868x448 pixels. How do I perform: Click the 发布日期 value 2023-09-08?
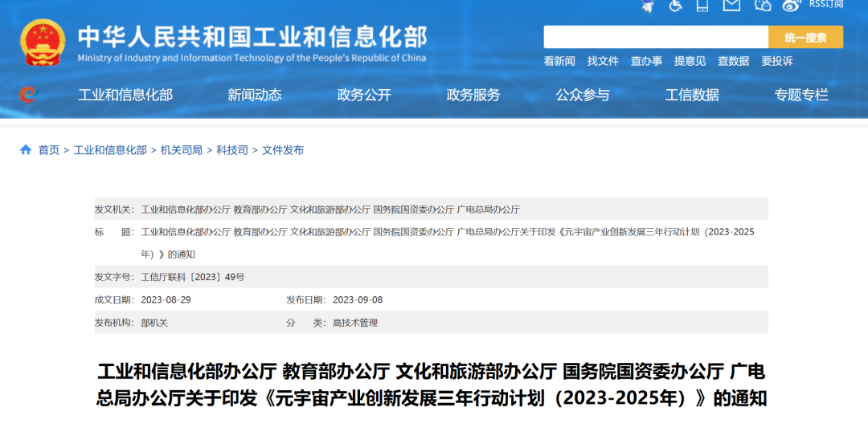coord(358,299)
